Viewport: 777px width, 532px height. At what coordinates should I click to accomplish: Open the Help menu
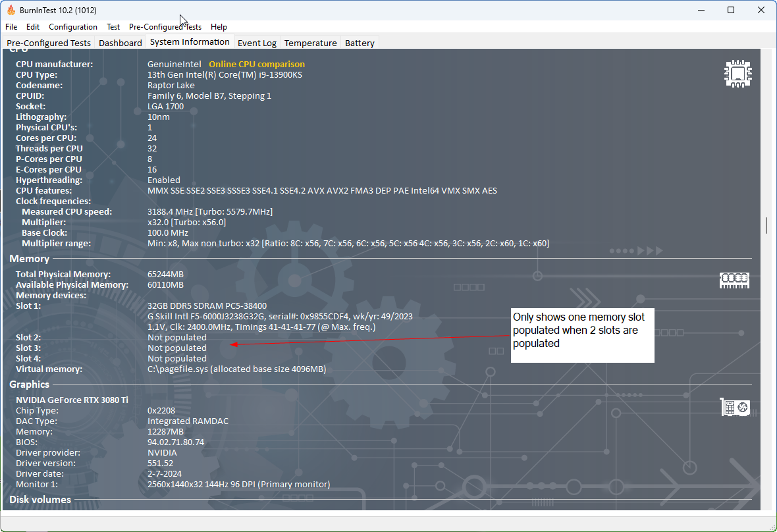[x=219, y=27]
